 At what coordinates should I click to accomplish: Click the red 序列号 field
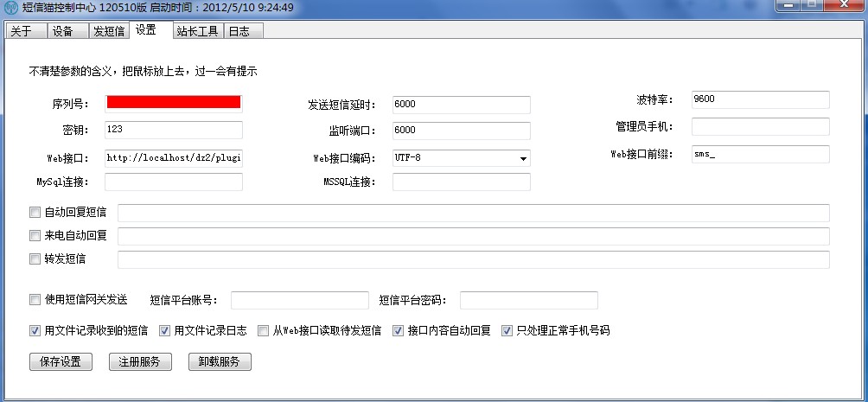pyautogui.click(x=173, y=104)
